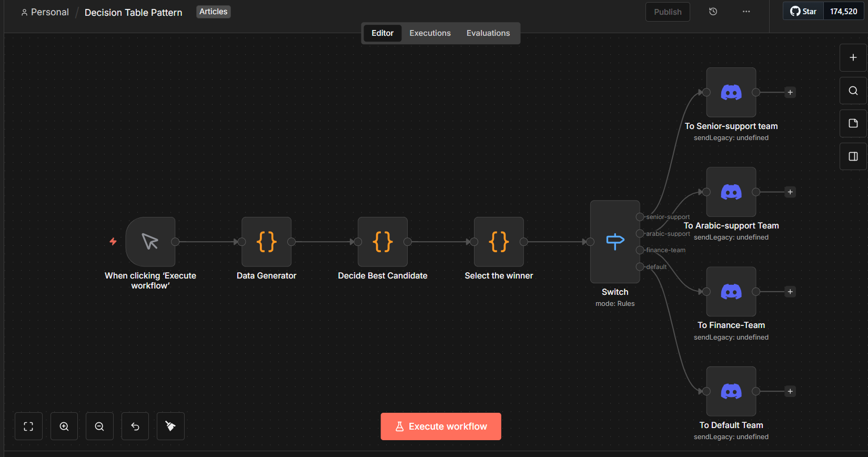Image resolution: width=868 pixels, height=457 pixels.
Task: Tidy up workflow with broom icon
Action: point(170,426)
